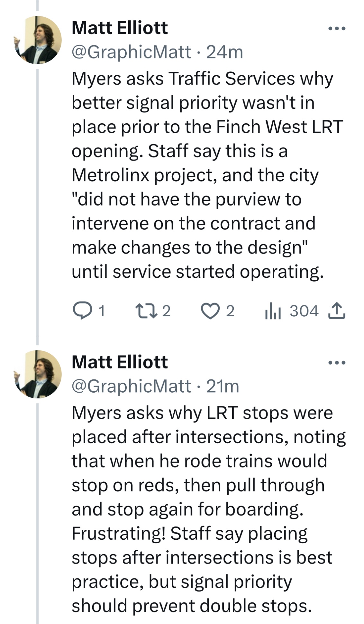Like the Finch West LRT tweet
Image resolution: width=364 pixels, height=624 pixels.
point(210,311)
